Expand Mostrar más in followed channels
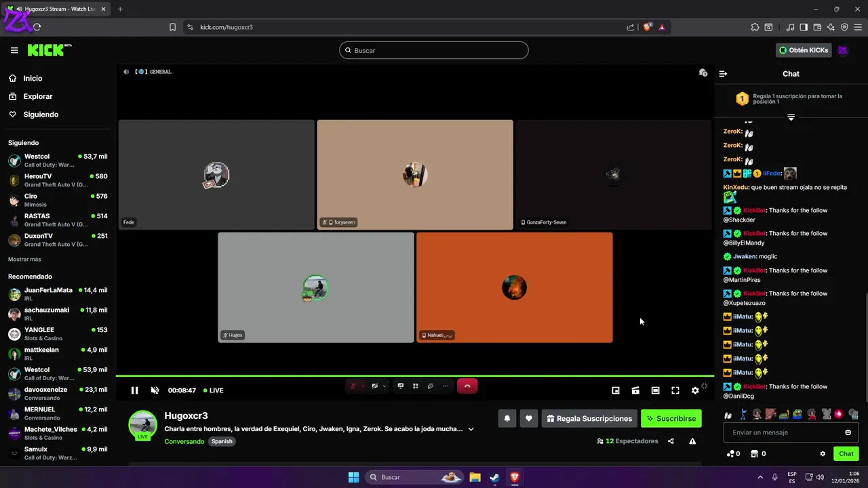 pos(24,260)
